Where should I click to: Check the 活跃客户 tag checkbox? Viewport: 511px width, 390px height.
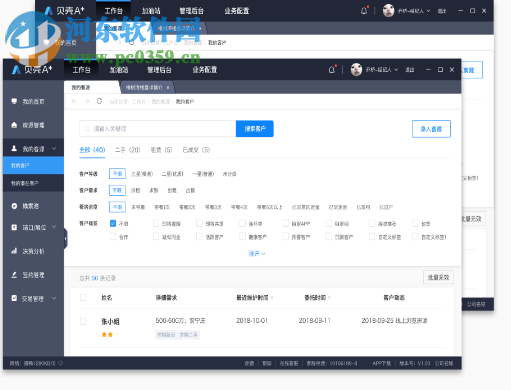[199, 237]
